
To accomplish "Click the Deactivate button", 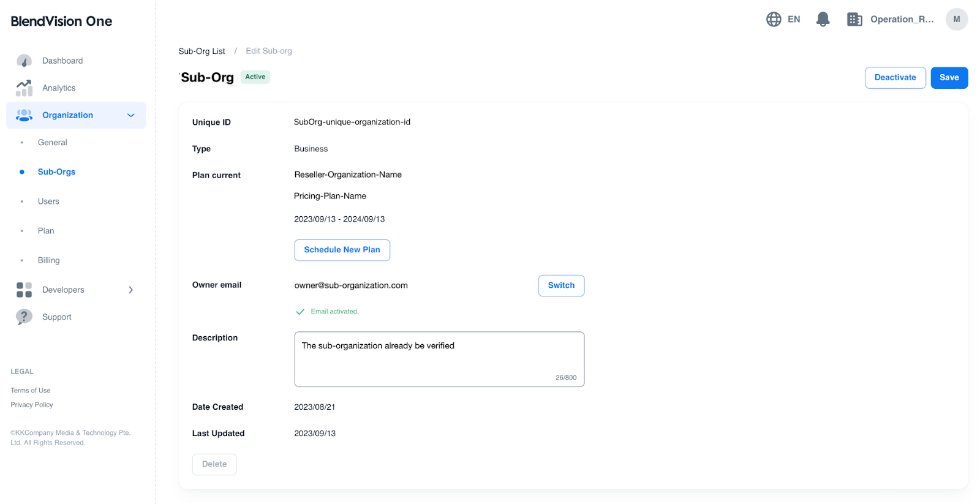I will pos(895,78).
